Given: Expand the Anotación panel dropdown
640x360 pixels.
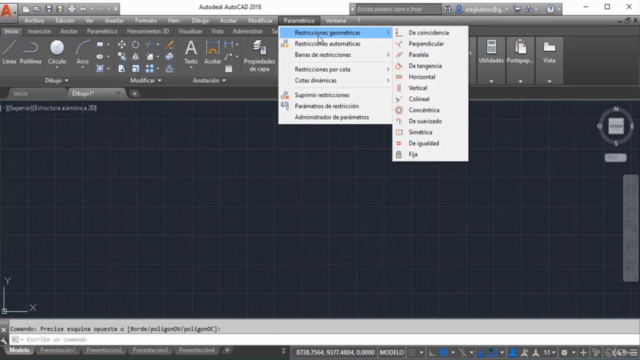Looking at the screenshot, I should tap(209, 80).
